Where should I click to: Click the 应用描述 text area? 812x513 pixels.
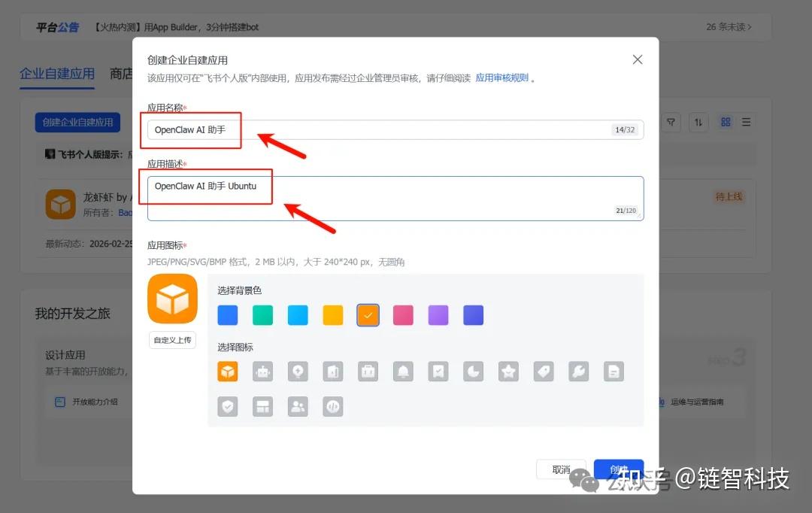coord(395,199)
